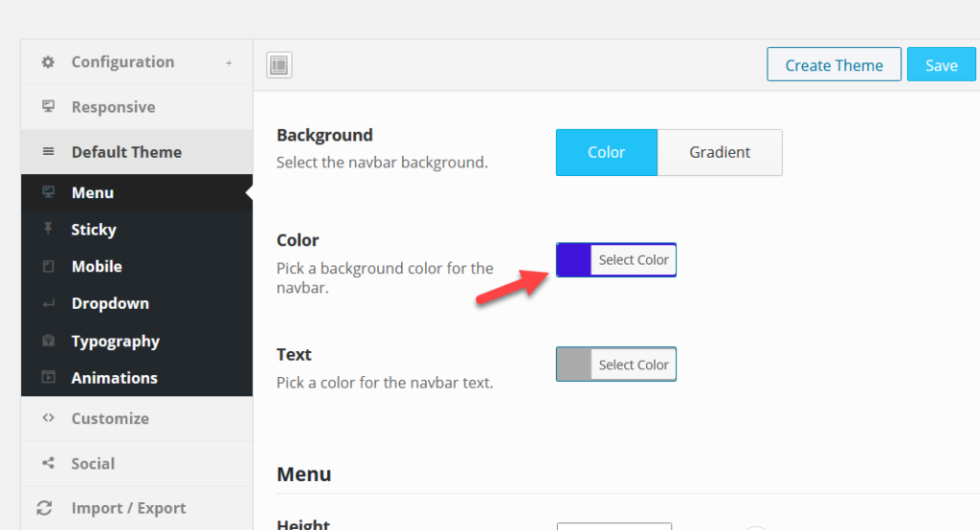Go to the Menu settings tab
Image resolution: width=980 pixels, height=530 pixels.
pos(137,192)
